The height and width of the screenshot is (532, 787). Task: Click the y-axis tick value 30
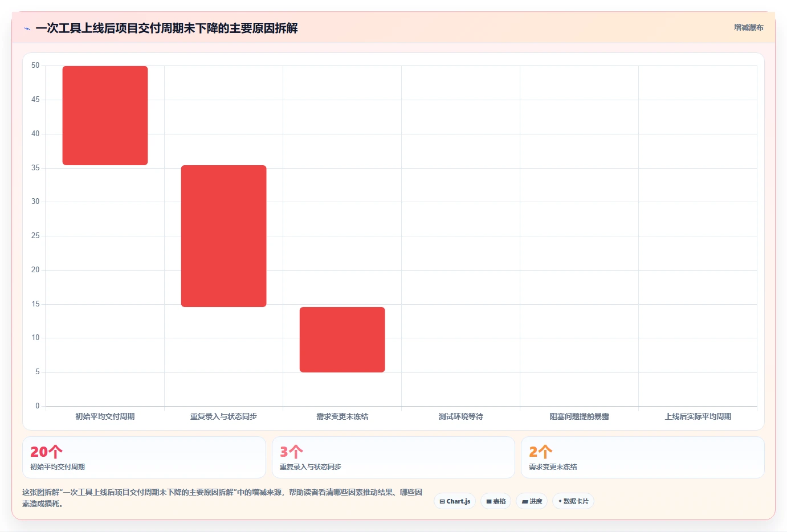click(35, 202)
